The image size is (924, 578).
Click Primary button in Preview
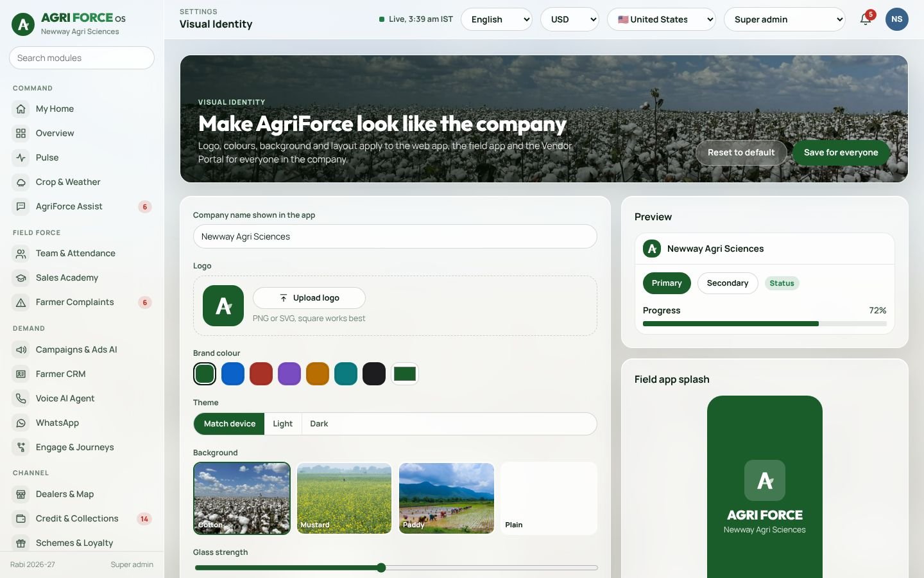pos(667,283)
